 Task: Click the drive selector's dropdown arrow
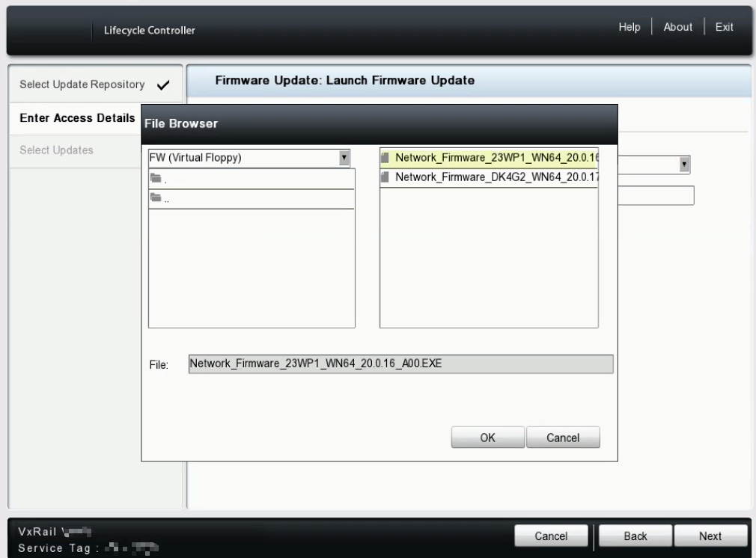pos(344,157)
